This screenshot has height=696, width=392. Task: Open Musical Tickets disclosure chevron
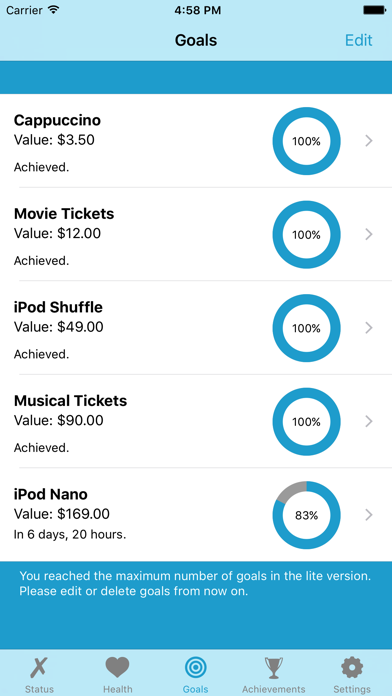[x=368, y=421]
